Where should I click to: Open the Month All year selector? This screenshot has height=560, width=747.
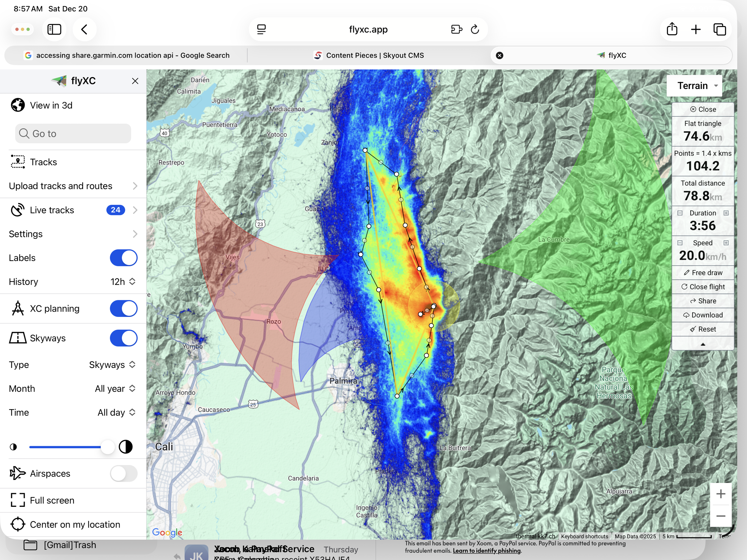tap(115, 389)
